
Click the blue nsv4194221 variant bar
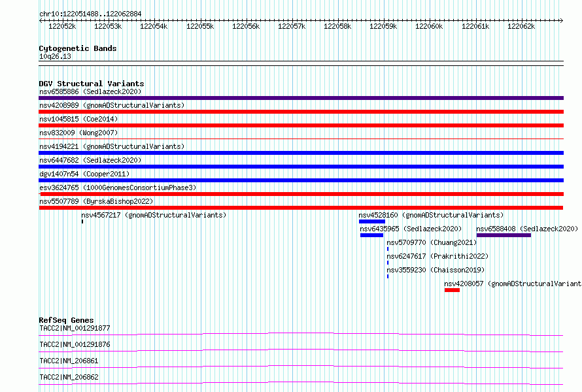pos(301,153)
